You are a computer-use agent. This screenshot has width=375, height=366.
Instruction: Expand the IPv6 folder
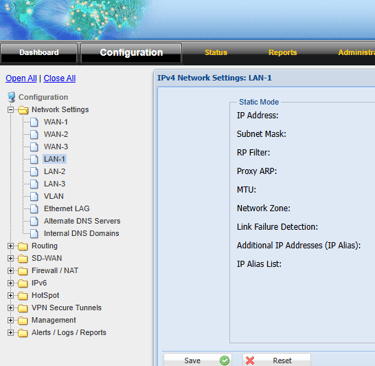[x=11, y=283]
